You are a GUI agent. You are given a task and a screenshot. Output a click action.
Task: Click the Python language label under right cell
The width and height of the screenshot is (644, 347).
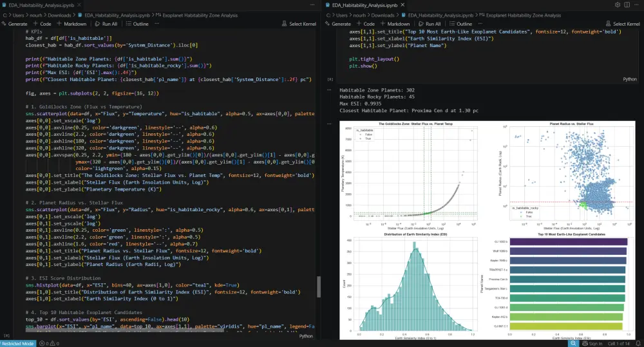(630, 79)
